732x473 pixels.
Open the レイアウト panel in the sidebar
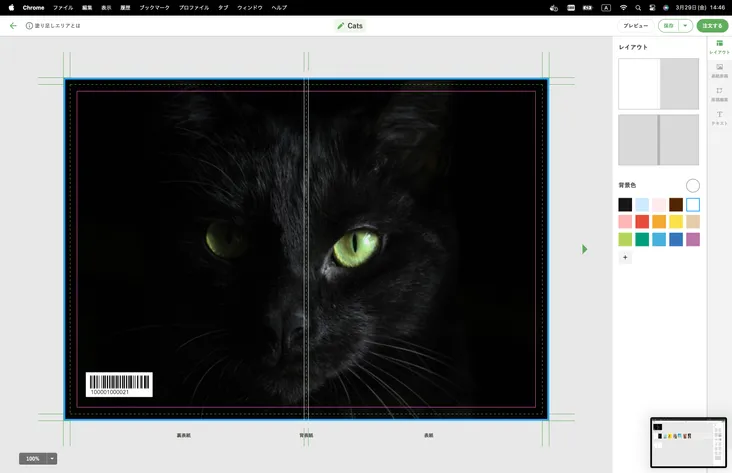click(719, 46)
